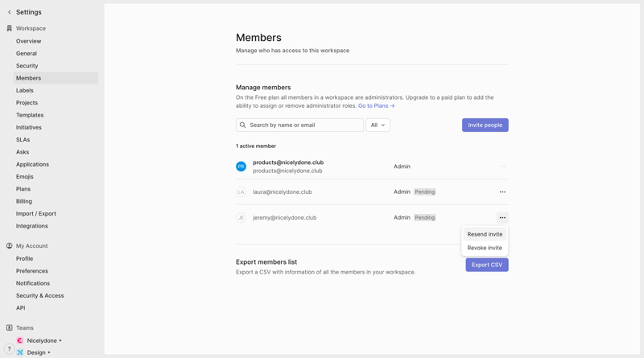The width and height of the screenshot is (644, 358).
Task: Open the Labels settings
Action: [x=56, y=90]
